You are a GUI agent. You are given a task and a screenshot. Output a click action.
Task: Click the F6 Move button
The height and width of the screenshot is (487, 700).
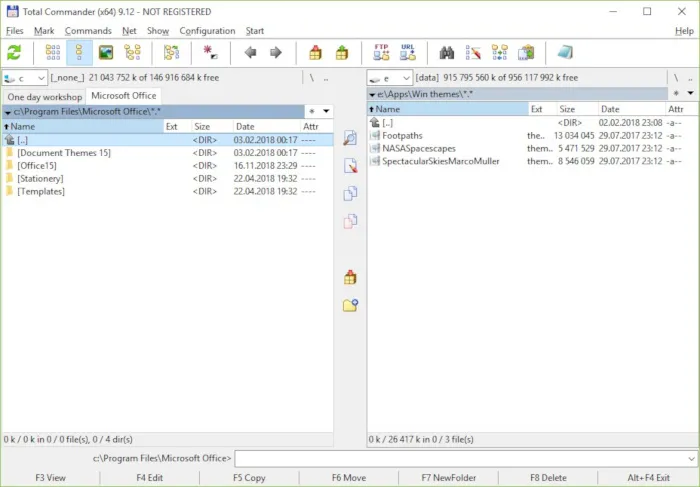[x=349, y=478]
